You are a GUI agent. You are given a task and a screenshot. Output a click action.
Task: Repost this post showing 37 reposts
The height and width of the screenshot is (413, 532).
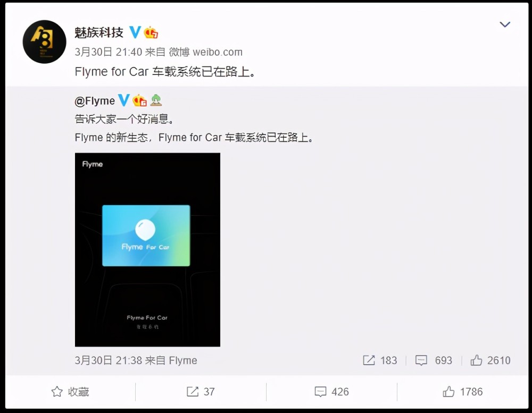[201, 392]
